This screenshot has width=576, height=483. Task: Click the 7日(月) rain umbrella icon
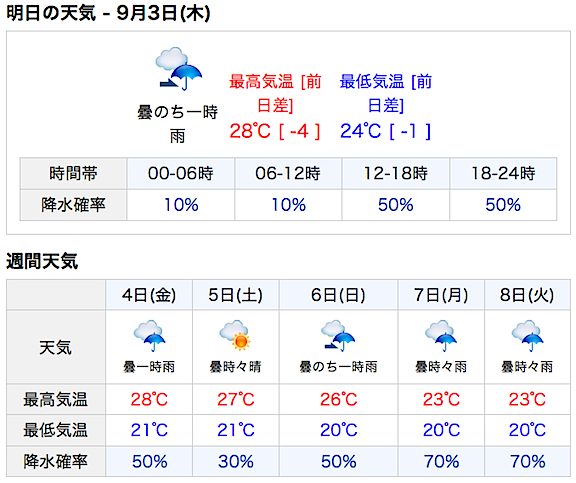tap(441, 336)
